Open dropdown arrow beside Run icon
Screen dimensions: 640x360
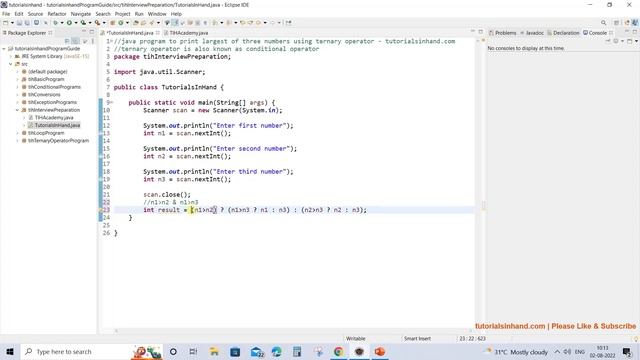(76, 23)
